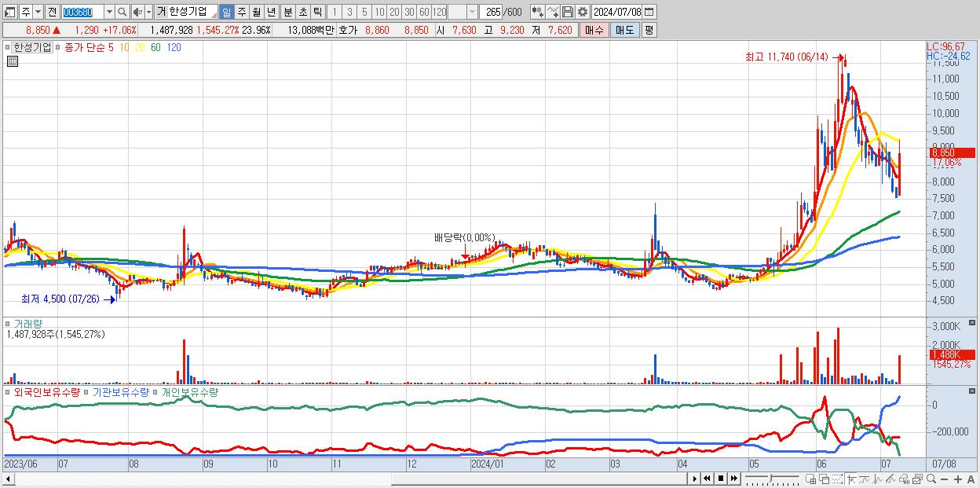Select the 틱 (tick) period toggle
This screenshot has width=980, height=488.
[x=317, y=12]
